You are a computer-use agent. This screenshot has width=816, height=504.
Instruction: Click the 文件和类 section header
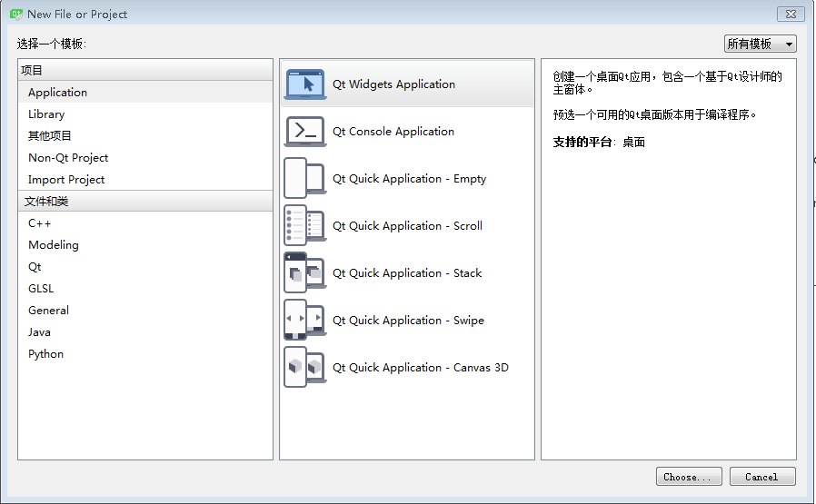click(x=145, y=202)
